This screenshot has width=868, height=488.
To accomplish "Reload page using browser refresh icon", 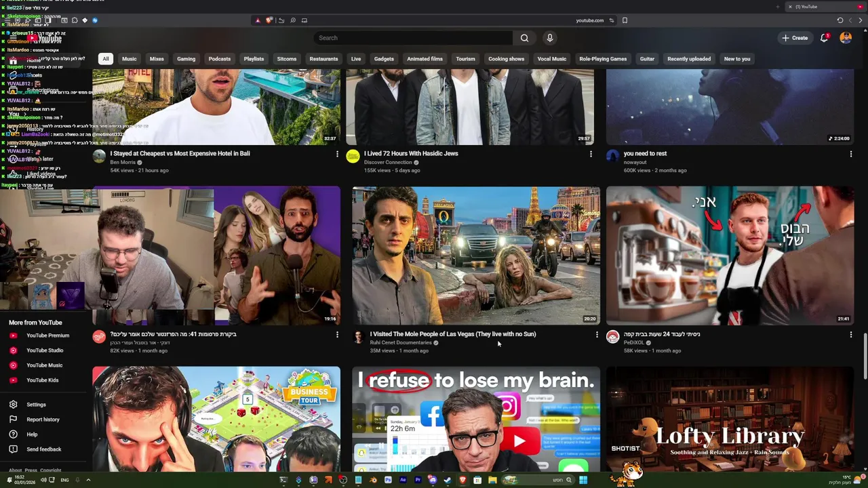I will click(840, 20).
